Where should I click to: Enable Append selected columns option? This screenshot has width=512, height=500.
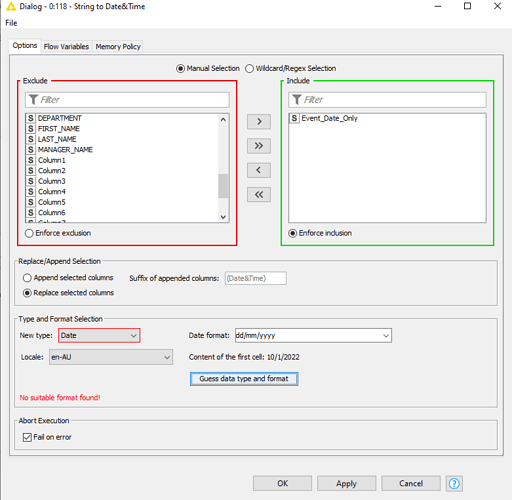pyautogui.click(x=27, y=278)
